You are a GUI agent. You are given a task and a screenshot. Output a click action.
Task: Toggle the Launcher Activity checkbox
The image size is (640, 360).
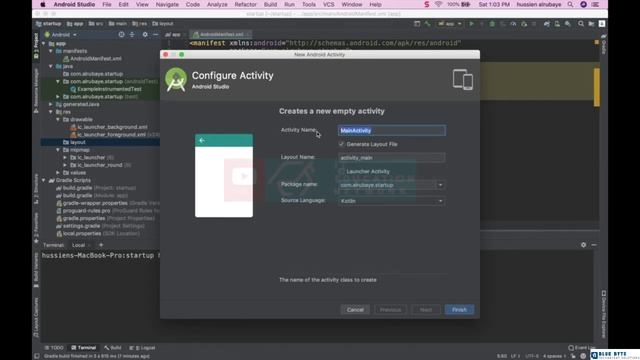tap(341, 171)
